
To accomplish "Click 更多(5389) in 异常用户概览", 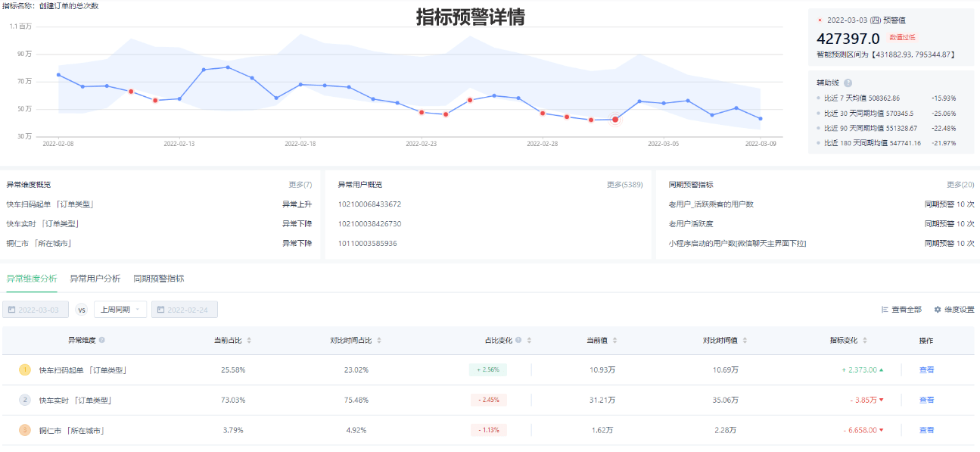I will tap(624, 185).
